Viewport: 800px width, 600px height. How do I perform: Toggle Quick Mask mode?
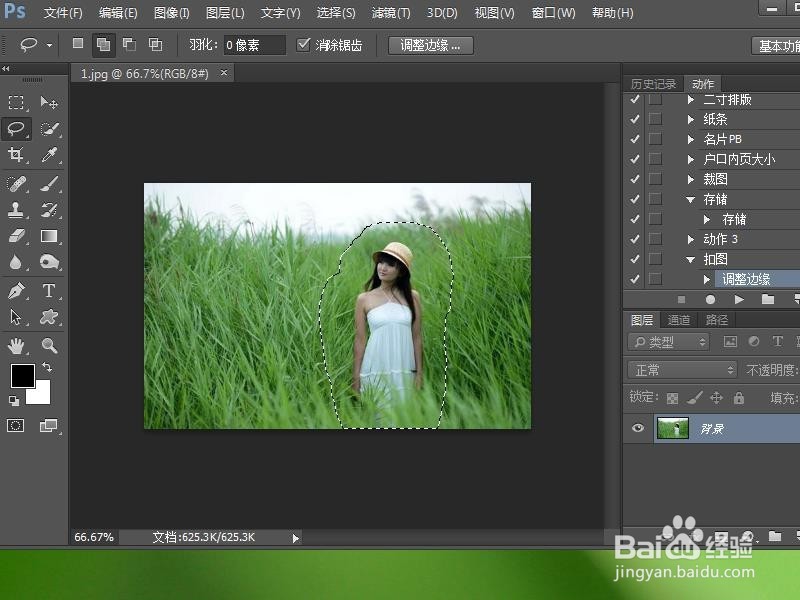[15, 425]
